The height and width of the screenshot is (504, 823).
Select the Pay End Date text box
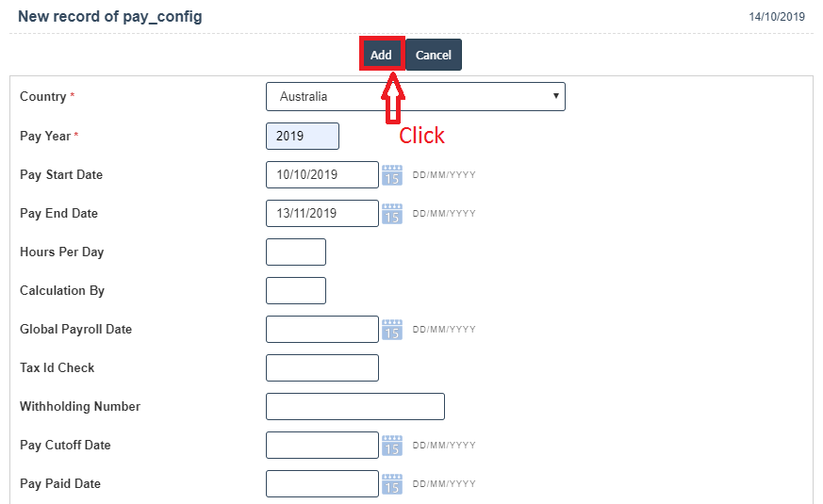coord(321,214)
